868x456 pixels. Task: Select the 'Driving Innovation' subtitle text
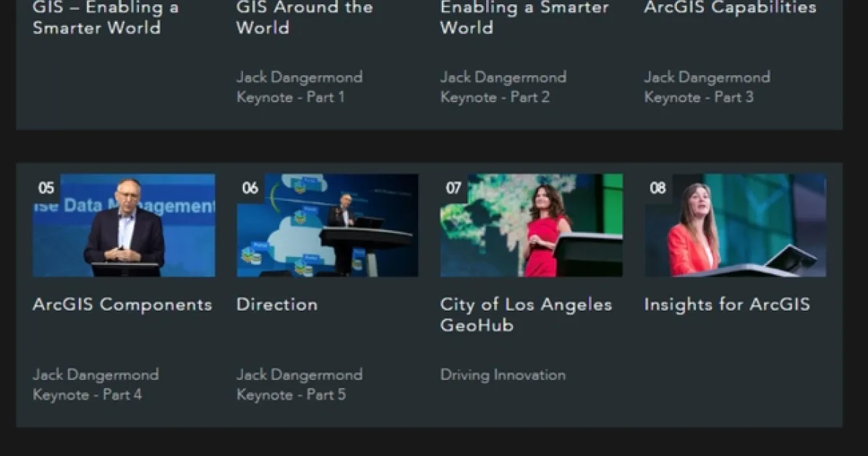(503, 375)
